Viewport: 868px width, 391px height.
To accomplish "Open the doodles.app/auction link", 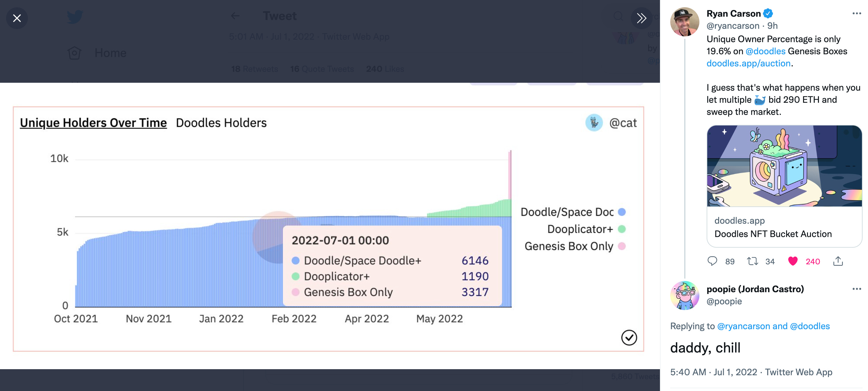I will click(x=749, y=63).
